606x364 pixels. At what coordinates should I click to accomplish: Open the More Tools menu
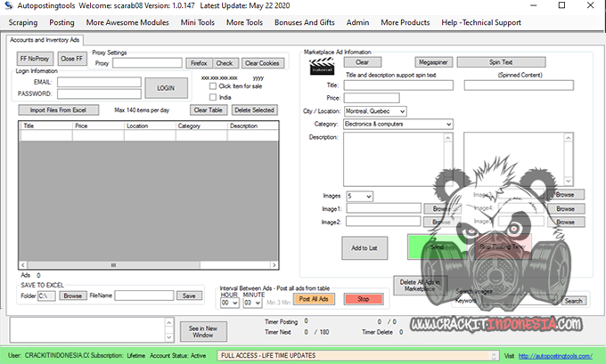pyautogui.click(x=245, y=22)
